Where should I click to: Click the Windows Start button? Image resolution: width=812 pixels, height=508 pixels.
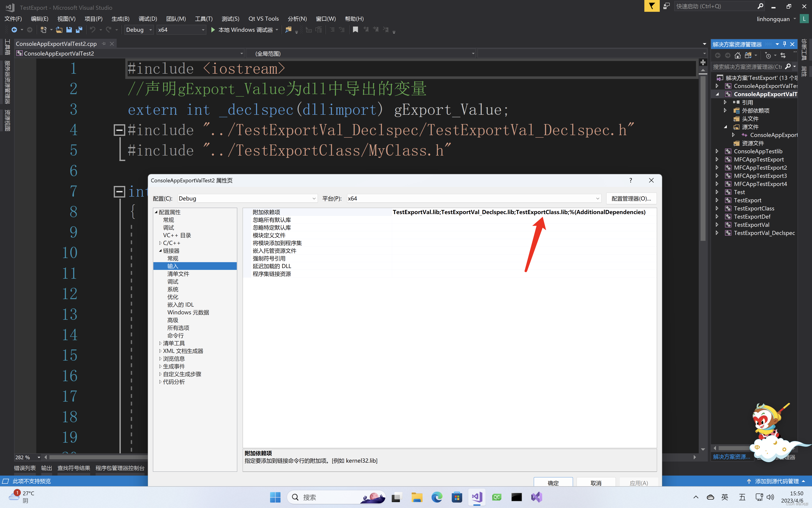pyautogui.click(x=275, y=497)
